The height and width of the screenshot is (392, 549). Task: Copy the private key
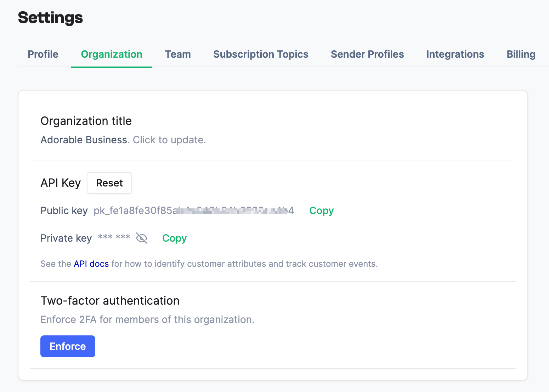[174, 238]
